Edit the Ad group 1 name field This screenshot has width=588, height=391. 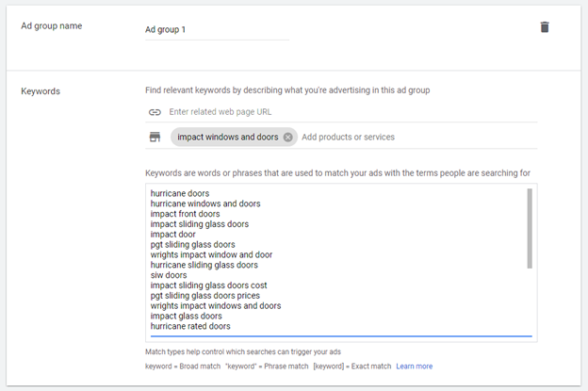click(x=217, y=29)
